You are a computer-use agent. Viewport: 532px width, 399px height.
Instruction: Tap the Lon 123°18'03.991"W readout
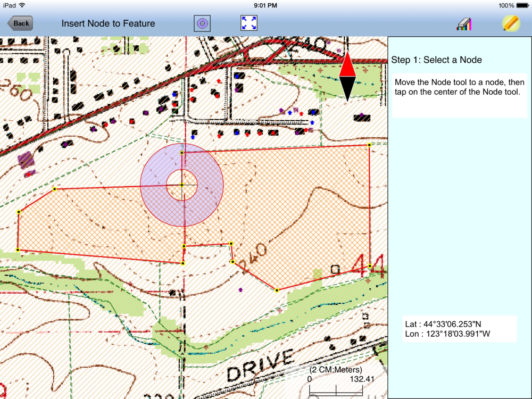click(x=447, y=334)
